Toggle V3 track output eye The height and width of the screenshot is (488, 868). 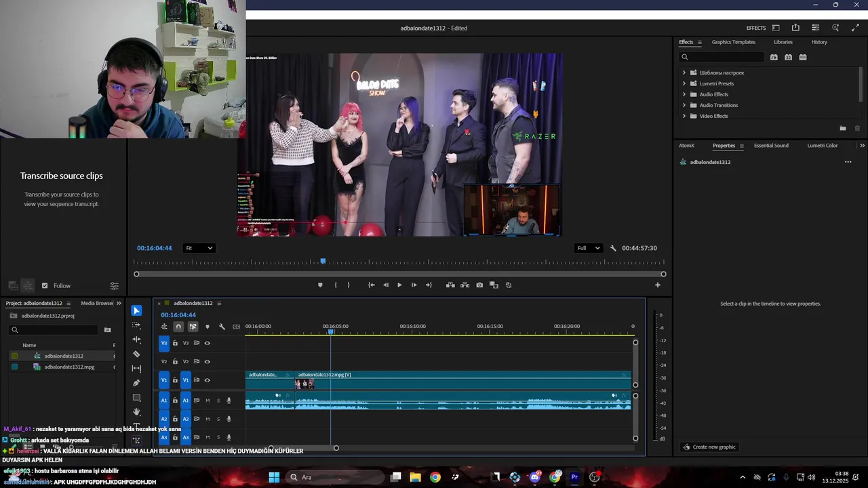click(208, 343)
